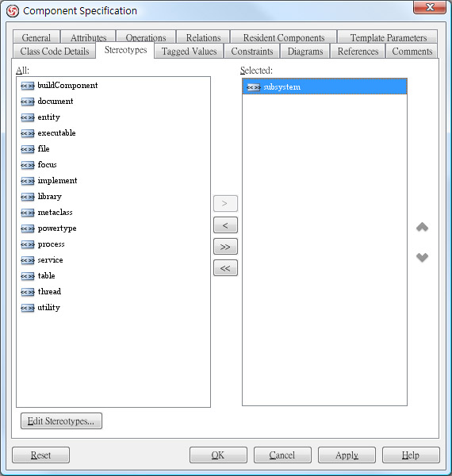Image resolution: width=452 pixels, height=476 pixels.
Task: Click the add single stereotype '>' button
Action: click(x=225, y=203)
